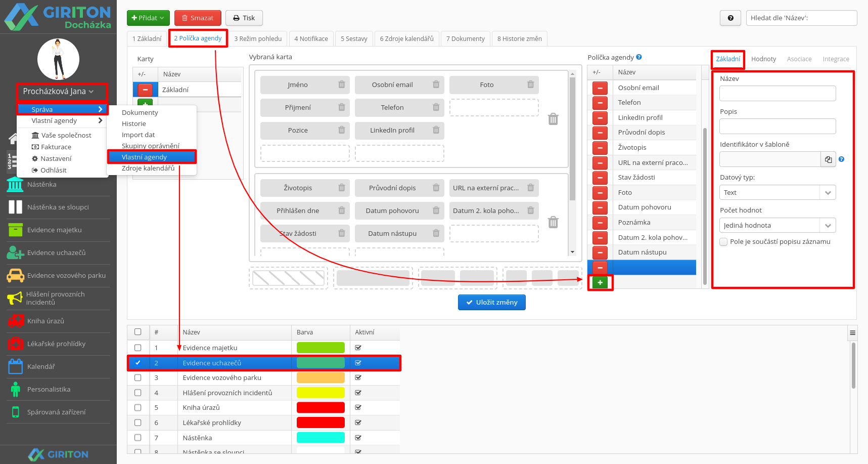This screenshot has width=868, height=464.
Task: Open the help question mark button
Action: 730,18
